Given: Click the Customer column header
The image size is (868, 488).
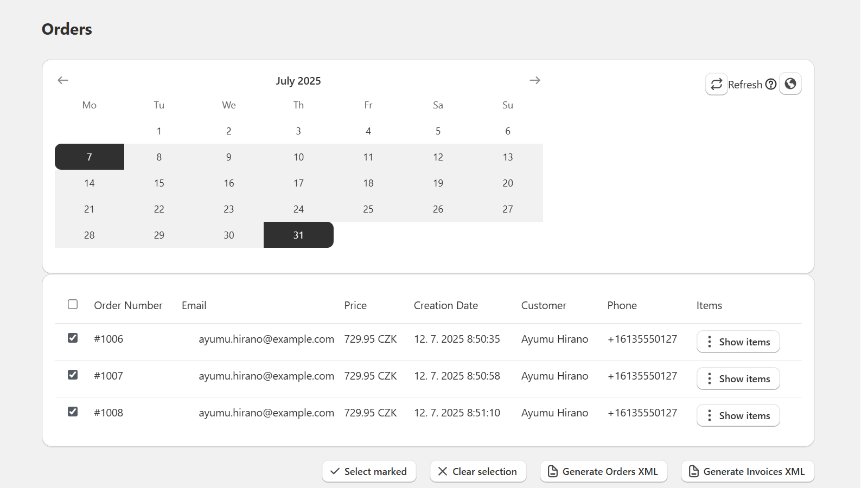Looking at the screenshot, I should click(544, 305).
